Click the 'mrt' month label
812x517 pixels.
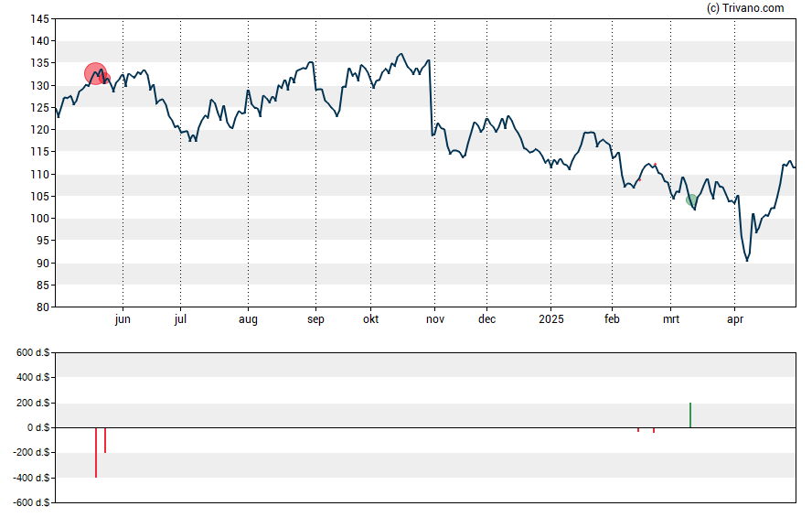(671, 319)
